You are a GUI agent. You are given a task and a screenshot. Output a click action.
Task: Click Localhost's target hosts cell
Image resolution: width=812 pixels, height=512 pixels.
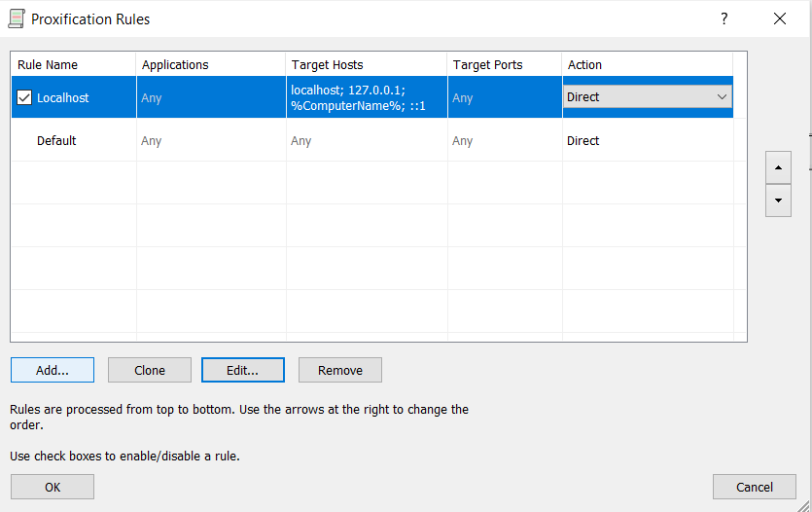(x=367, y=97)
